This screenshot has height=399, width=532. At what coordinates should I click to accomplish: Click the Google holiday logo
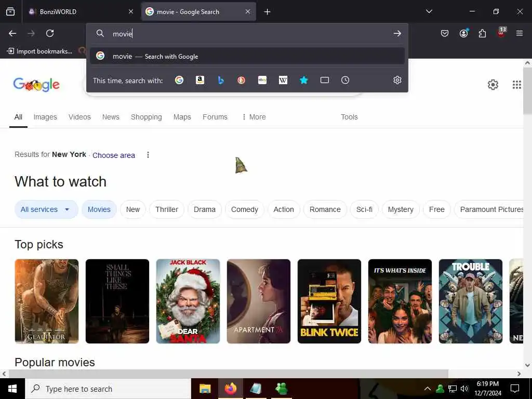(x=36, y=85)
